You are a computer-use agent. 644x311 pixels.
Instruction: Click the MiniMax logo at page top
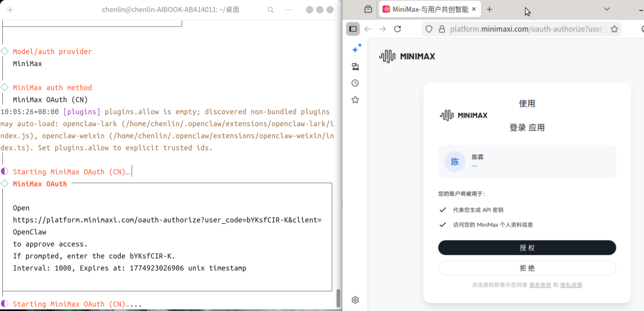[x=407, y=56]
